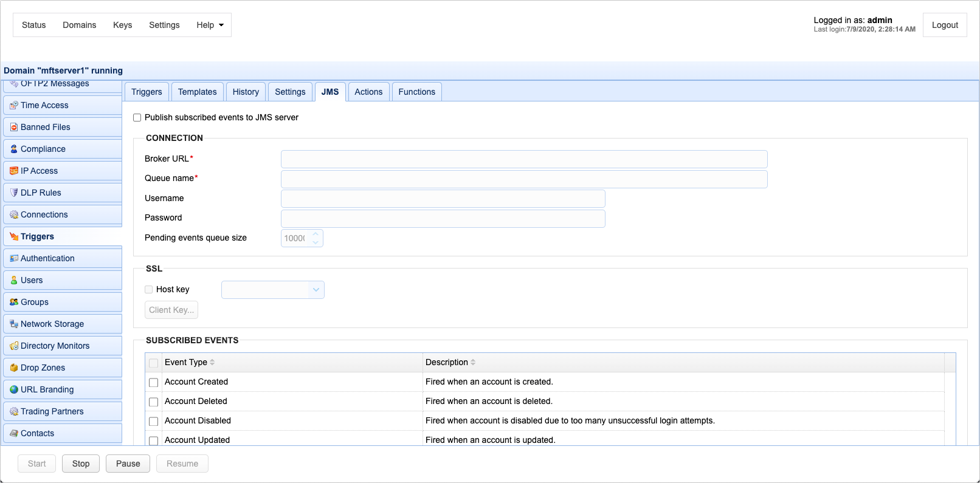The height and width of the screenshot is (483, 980).
Task: Sort by Event Type column arrows
Action: (x=212, y=362)
